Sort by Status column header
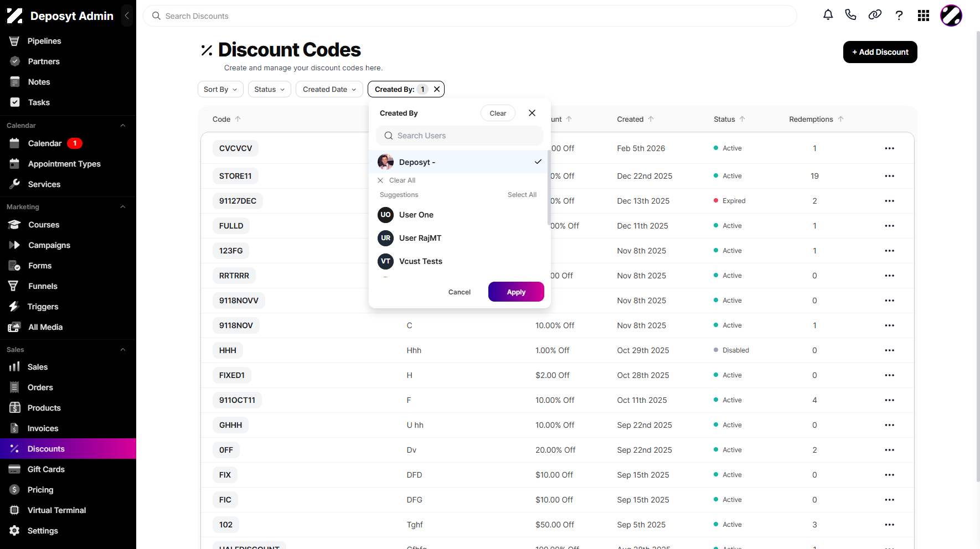This screenshot has width=980, height=549. click(x=729, y=119)
